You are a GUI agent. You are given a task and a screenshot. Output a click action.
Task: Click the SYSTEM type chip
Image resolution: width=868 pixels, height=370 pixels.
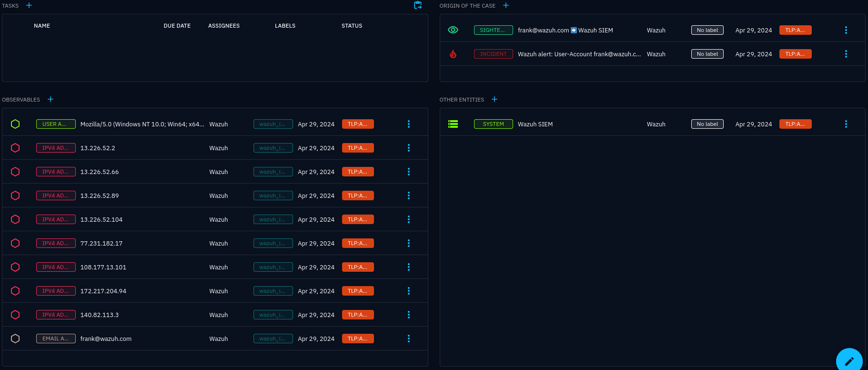494,124
